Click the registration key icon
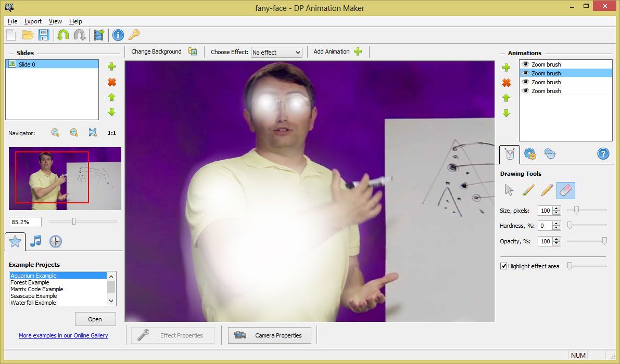This screenshot has height=364, width=620. pyautogui.click(x=134, y=35)
